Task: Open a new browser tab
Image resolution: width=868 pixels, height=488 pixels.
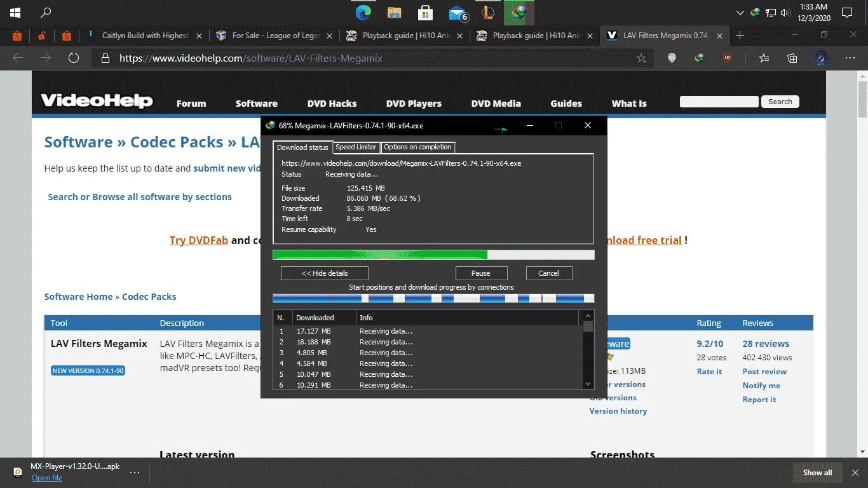Action: pos(740,36)
